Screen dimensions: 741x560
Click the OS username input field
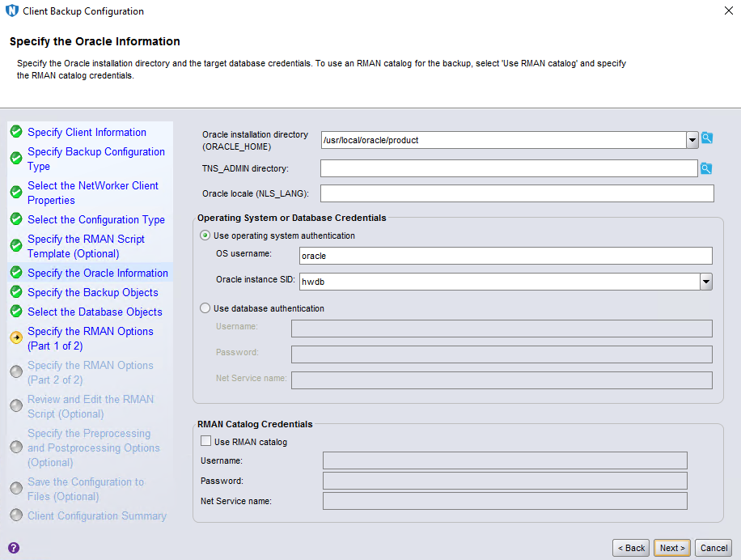point(505,256)
